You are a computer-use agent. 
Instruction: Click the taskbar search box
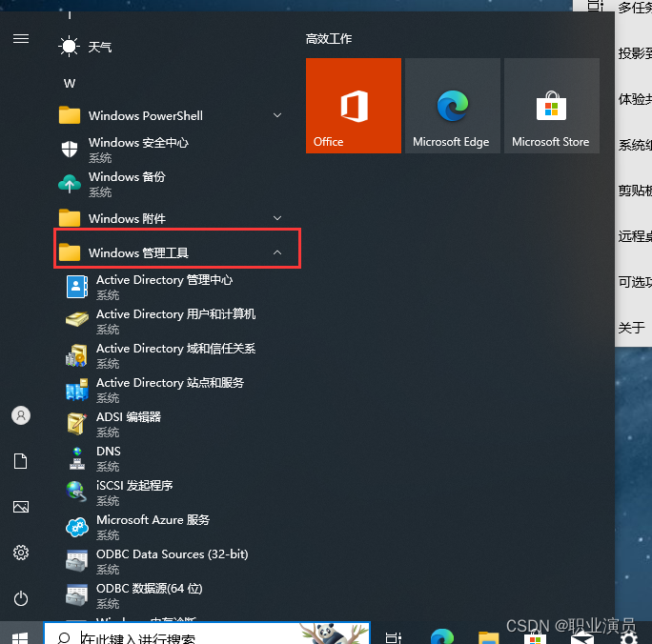tap(207, 634)
